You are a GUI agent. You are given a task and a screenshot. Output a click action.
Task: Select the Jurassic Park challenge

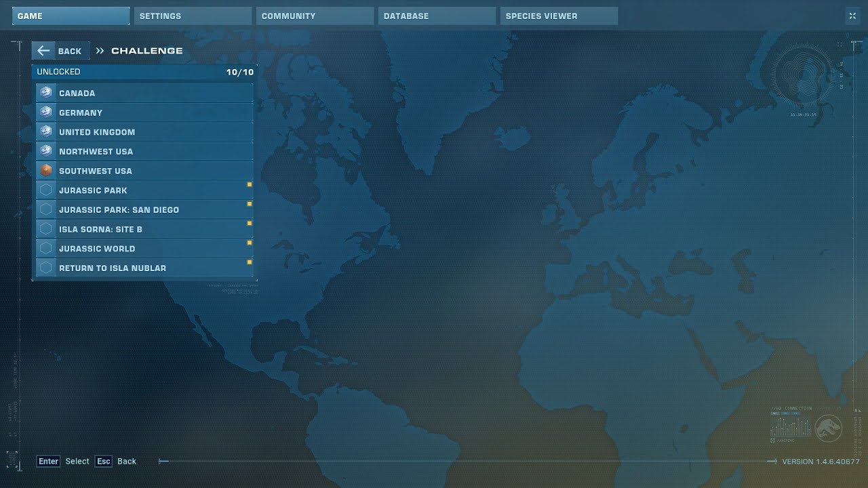point(144,190)
